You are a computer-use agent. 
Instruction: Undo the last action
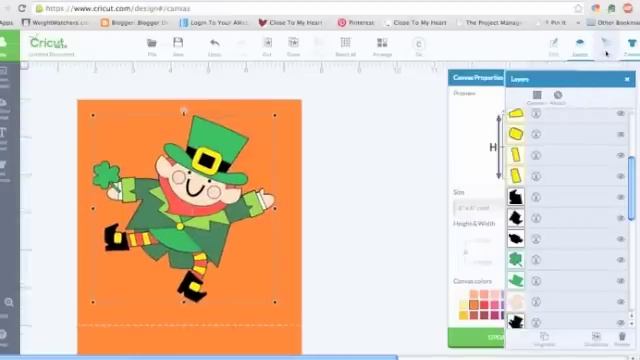[x=215, y=43]
